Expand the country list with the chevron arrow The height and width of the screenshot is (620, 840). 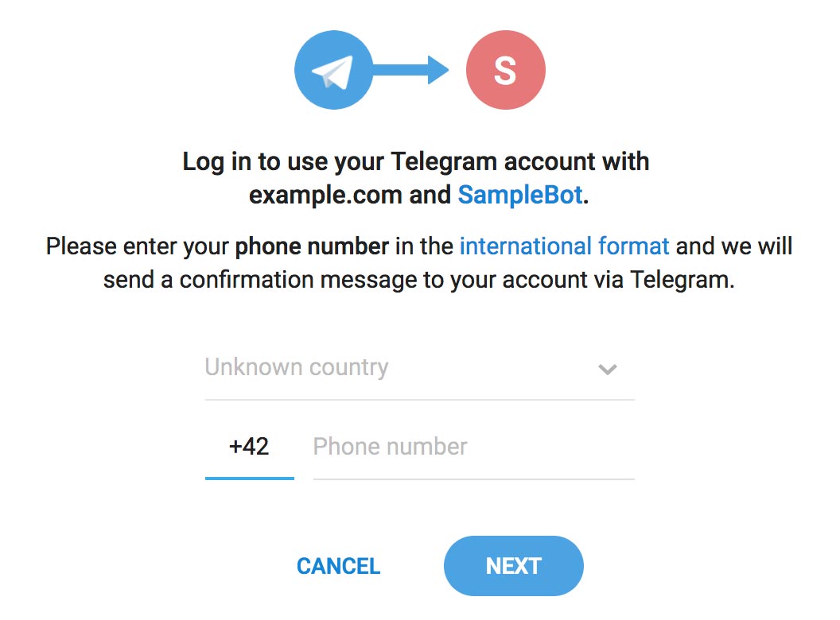point(608,369)
